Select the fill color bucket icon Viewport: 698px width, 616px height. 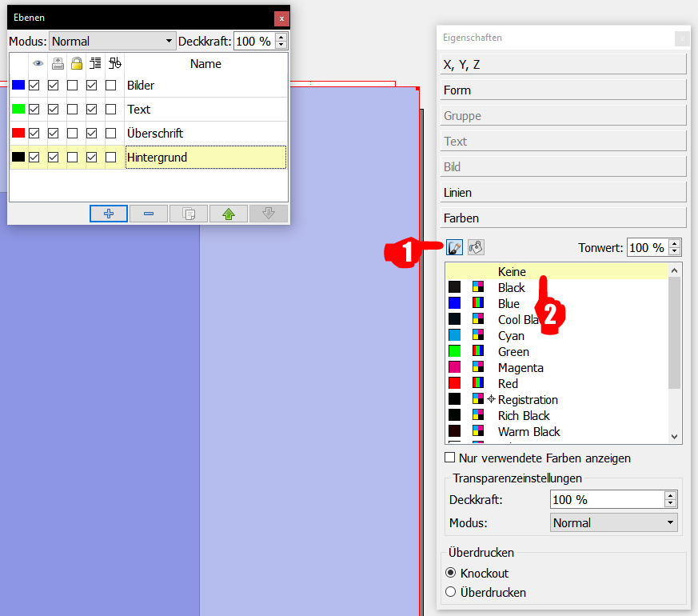tap(476, 248)
